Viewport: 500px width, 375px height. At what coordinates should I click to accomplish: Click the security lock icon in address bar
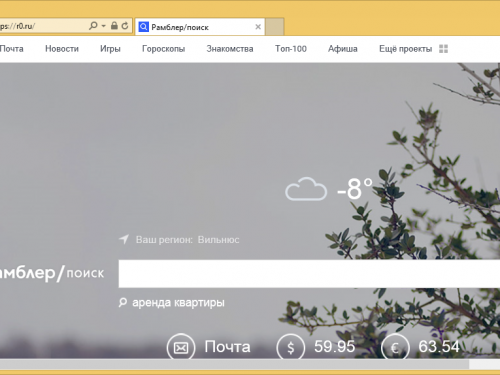tap(114, 26)
